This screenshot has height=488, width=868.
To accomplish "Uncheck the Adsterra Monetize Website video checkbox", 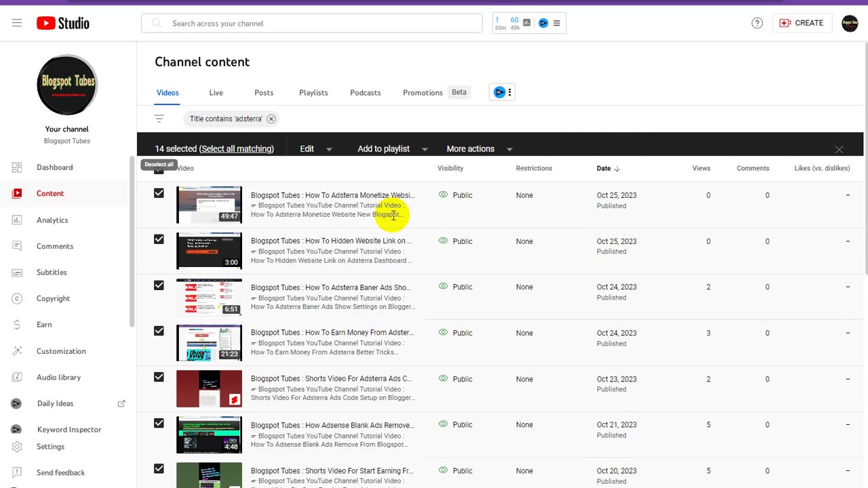I will 159,193.
